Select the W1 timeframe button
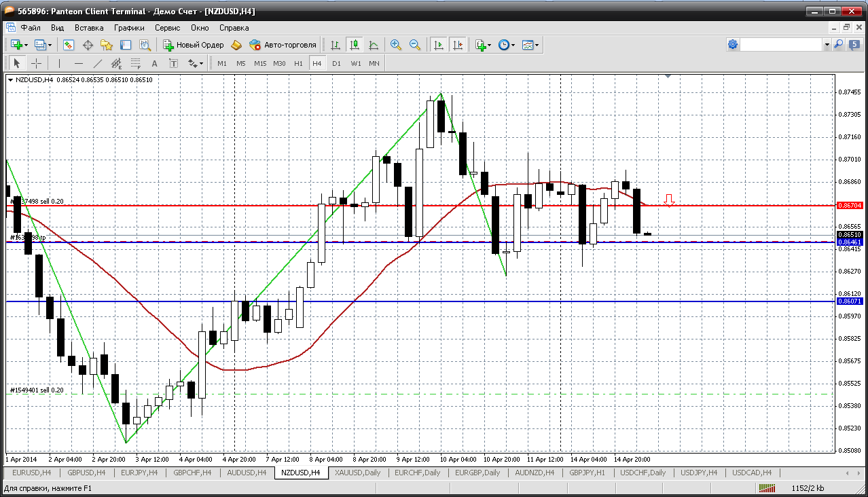 tap(356, 63)
